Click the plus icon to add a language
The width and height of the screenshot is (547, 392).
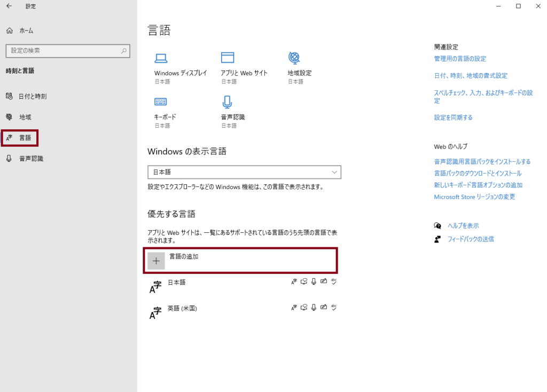(x=156, y=261)
